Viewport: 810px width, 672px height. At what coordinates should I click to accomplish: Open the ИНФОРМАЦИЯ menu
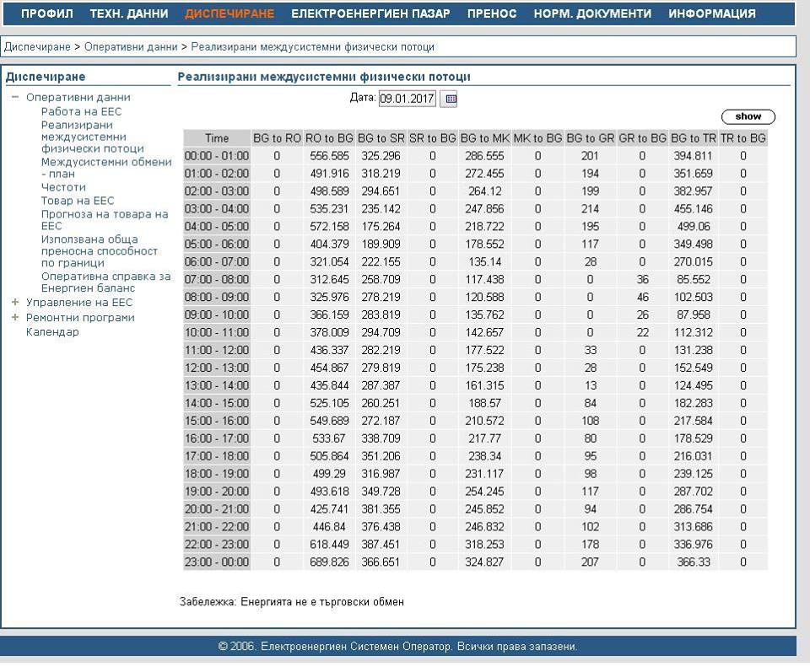(712, 13)
